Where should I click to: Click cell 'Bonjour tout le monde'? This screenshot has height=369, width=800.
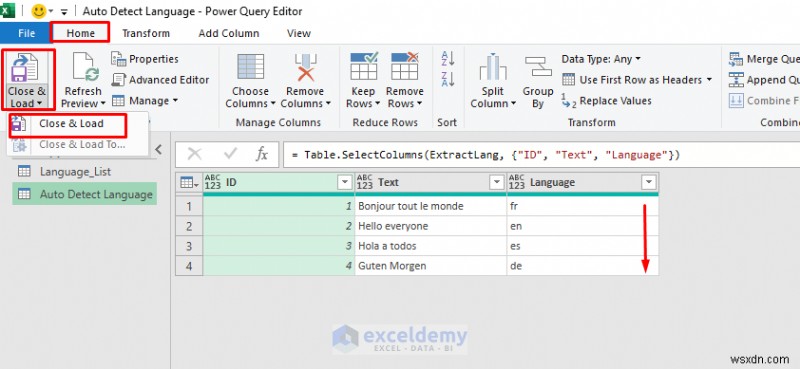(431, 207)
